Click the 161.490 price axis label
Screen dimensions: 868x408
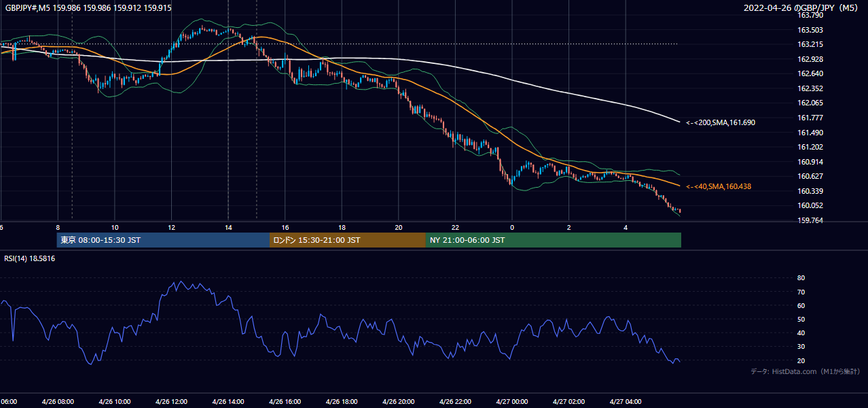click(x=810, y=133)
